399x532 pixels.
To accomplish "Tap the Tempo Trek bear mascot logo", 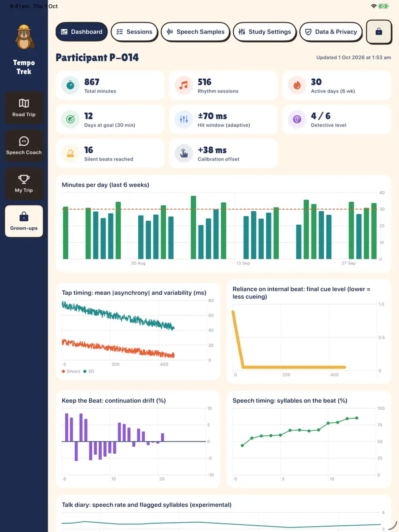I will pos(25,37).
